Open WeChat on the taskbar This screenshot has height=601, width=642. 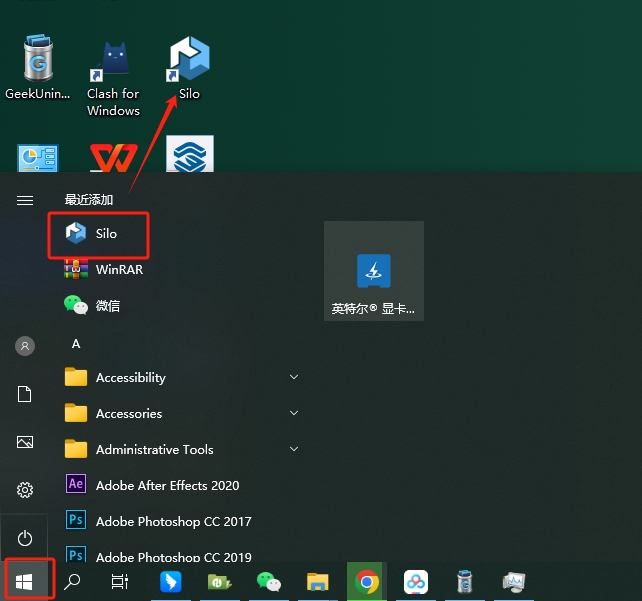tap(269, 582)
